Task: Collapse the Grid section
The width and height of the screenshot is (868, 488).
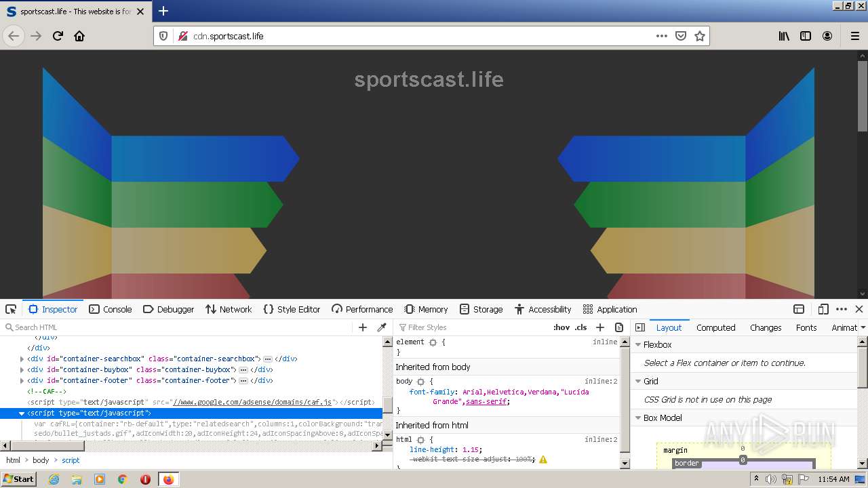Action: [x=637, y=382]
